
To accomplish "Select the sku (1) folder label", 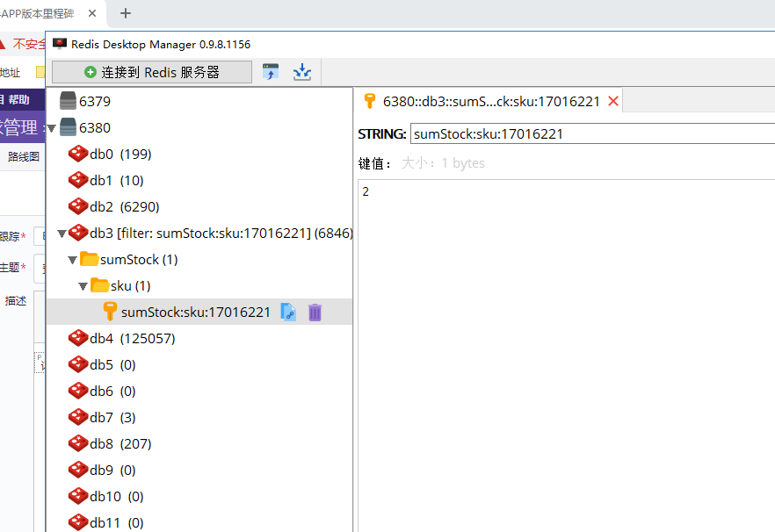I will point(130,285).
